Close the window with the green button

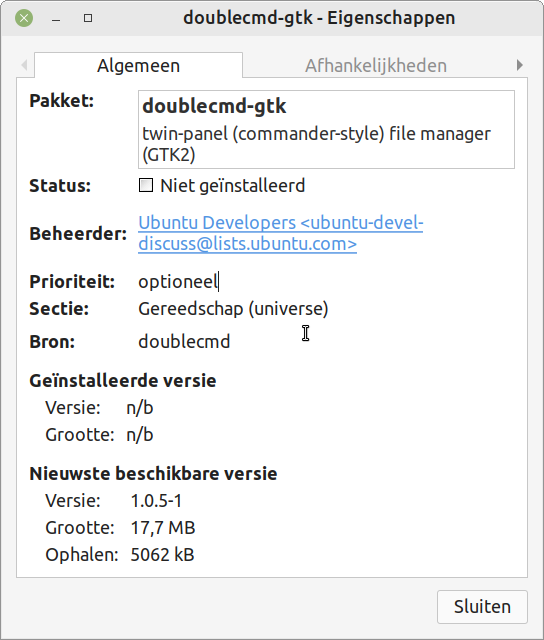pyautogui.click(x=24, y=18)
